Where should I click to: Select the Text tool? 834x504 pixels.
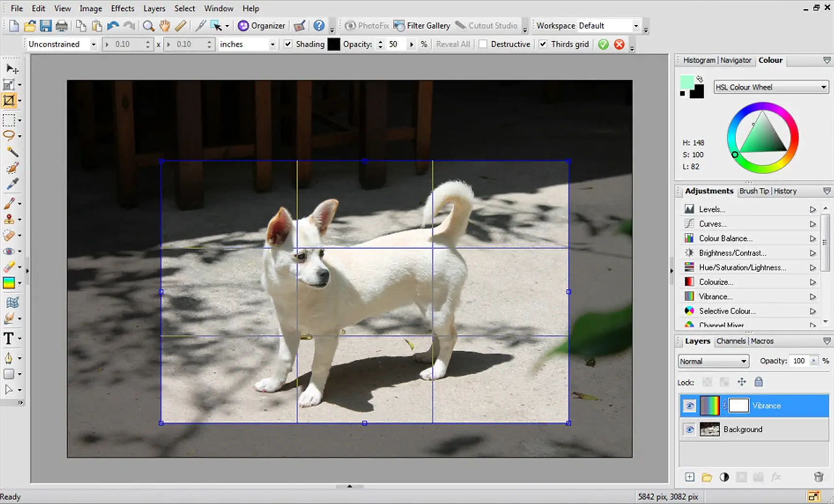[x=9, y=338]
